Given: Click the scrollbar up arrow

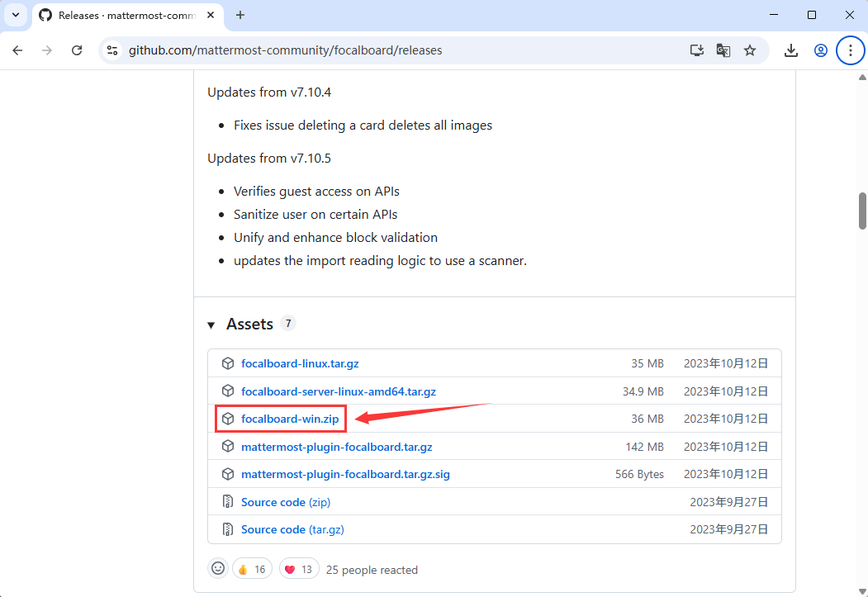Looking at the screenshot, I should [x=862, y=78].
